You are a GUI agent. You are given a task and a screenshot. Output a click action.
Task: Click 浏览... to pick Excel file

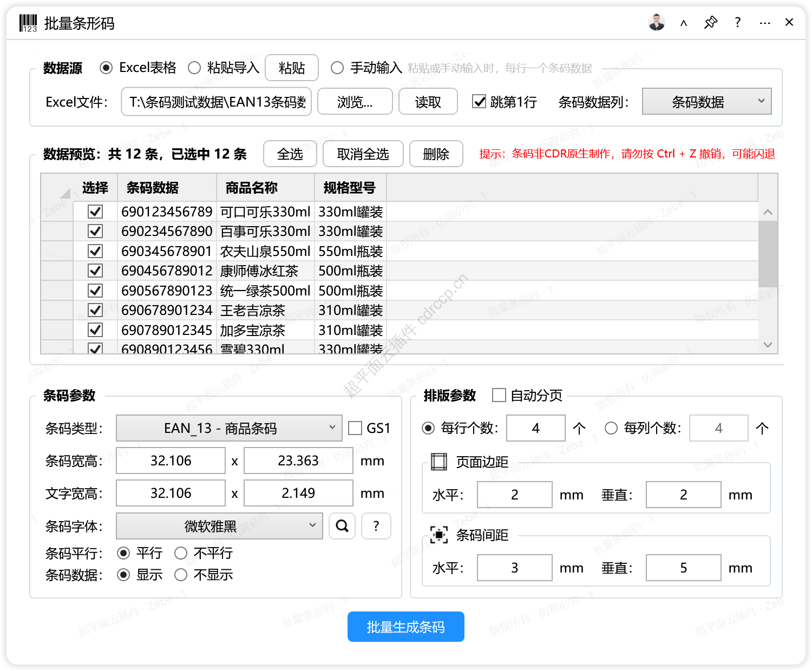tap(355, 101)
